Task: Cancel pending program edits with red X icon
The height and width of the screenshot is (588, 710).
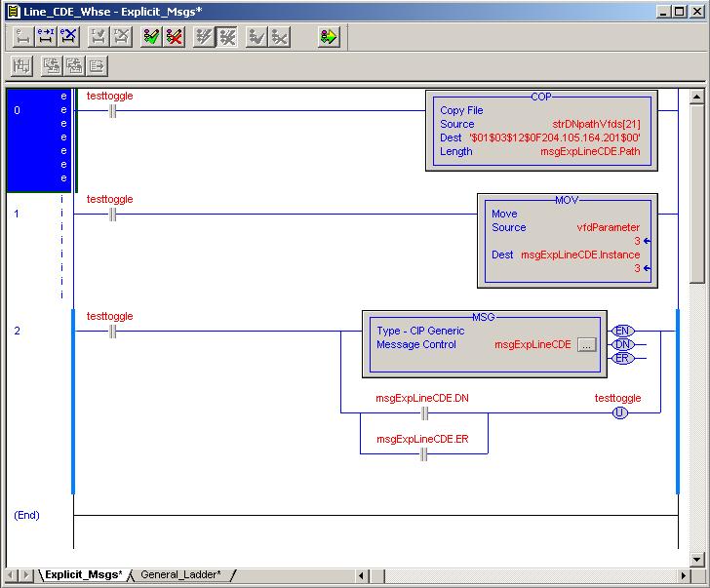Action: tap(175, 37)
